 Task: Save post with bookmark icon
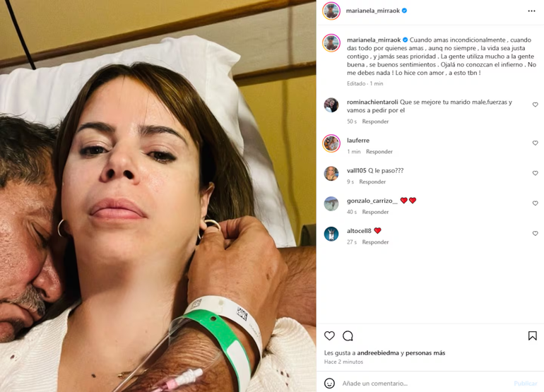532,335
